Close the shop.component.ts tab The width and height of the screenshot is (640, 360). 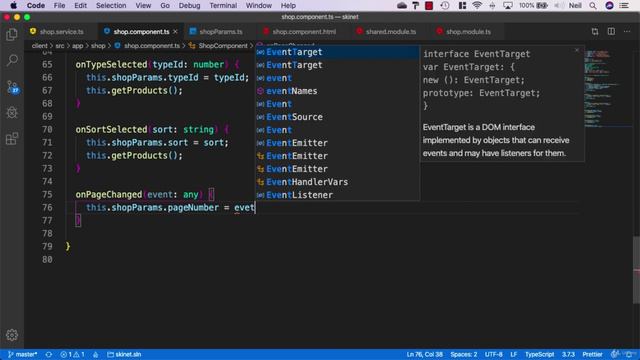pos(176,32)
